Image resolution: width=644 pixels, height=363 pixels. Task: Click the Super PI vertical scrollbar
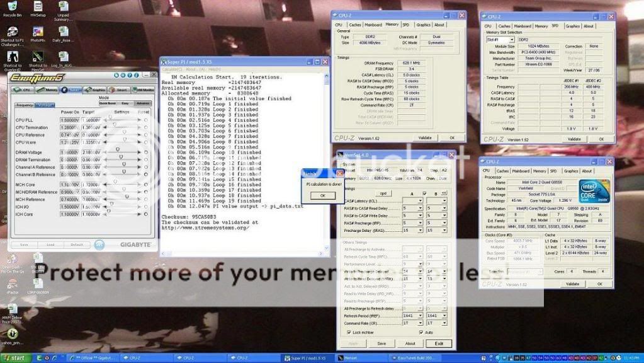click(327, 162)
